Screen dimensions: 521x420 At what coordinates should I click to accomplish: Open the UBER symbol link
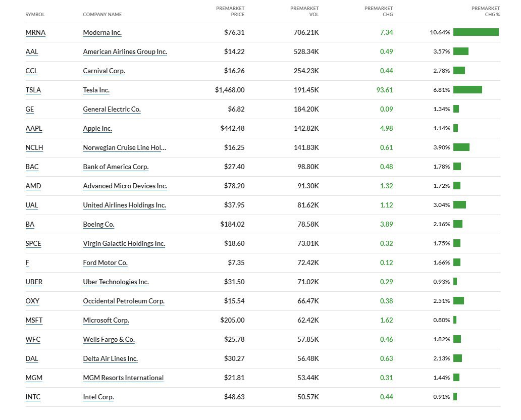pos(34,282)
